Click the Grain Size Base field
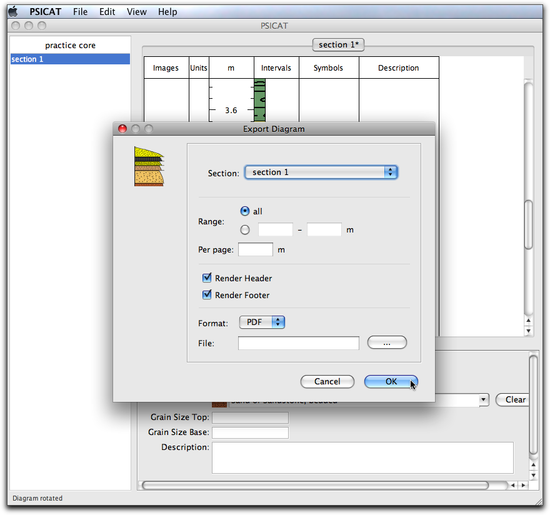Image resolution: width=550 pixels, height=515 pixels. [x=250, y=433]
